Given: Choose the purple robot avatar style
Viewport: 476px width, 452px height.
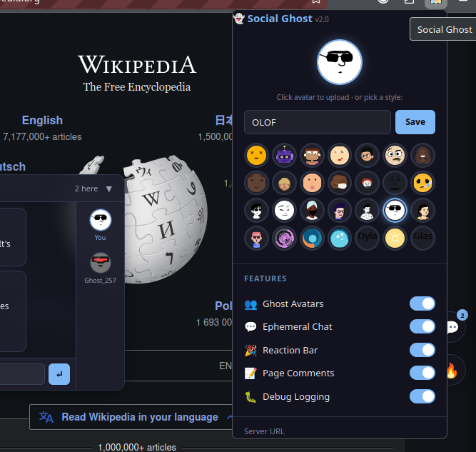Looking at the screenshot, I should tap(284, 155).
